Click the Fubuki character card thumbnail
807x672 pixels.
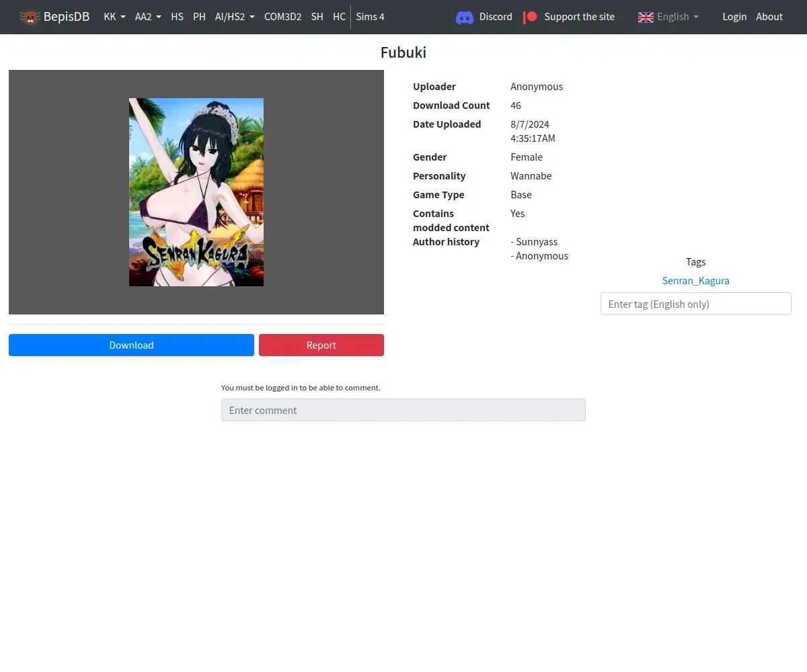pyautogui.click(x=196, y=192)
